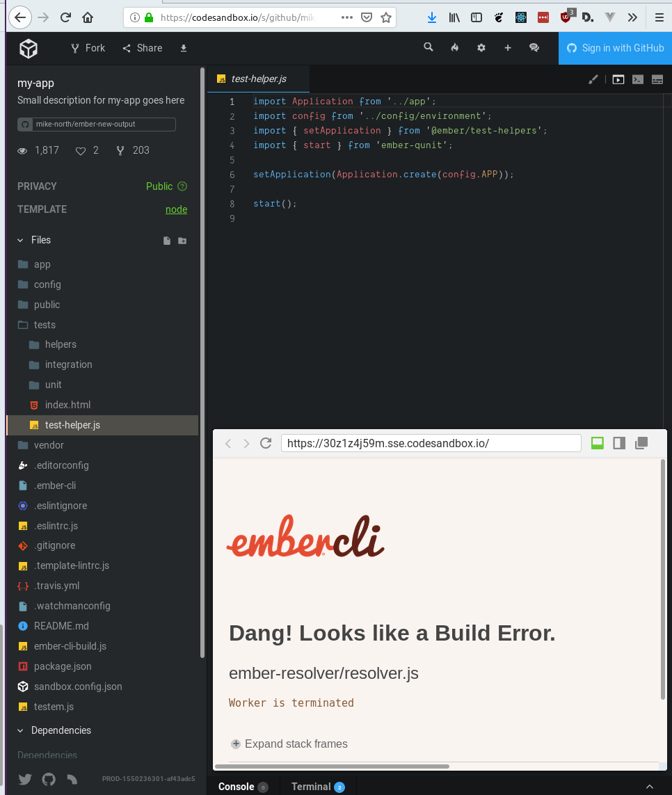Open the console pane via terminal icon
The height and width of the screenshot is (795, 672).
pyautogui.click(x=638, y=79)
